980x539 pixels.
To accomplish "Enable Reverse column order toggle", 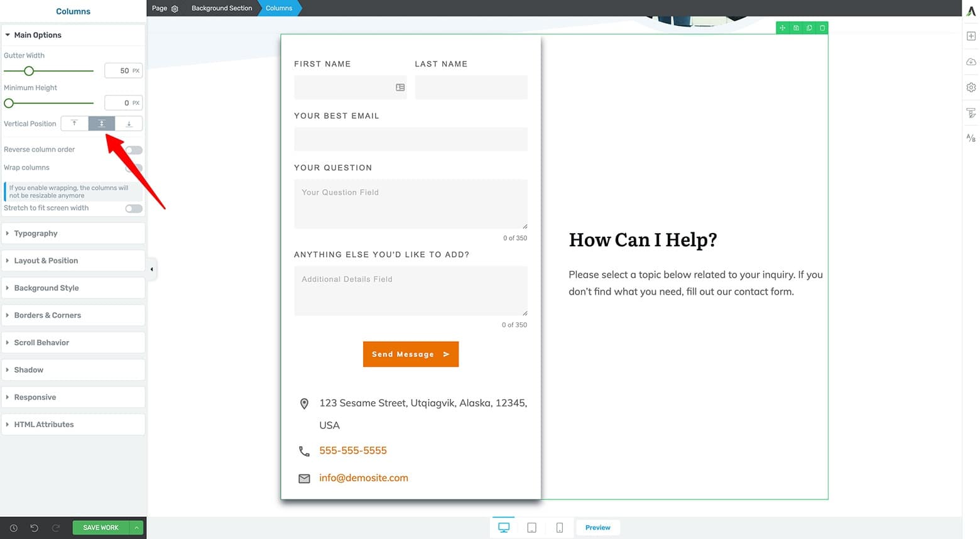I will pyautogui.click(x=134, y=150).
